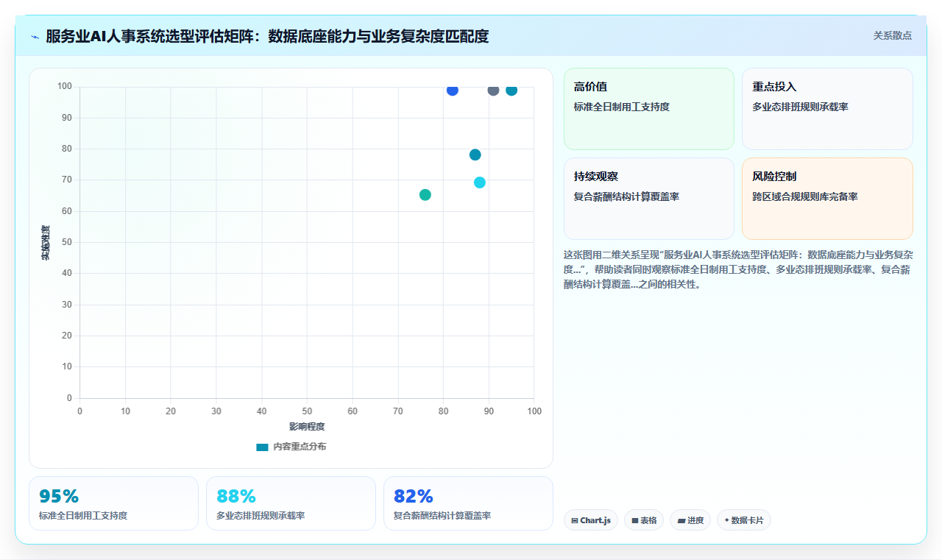Click the table icon in 表格 tag
Screen dimensions: 942x560
tap(635, 520)
